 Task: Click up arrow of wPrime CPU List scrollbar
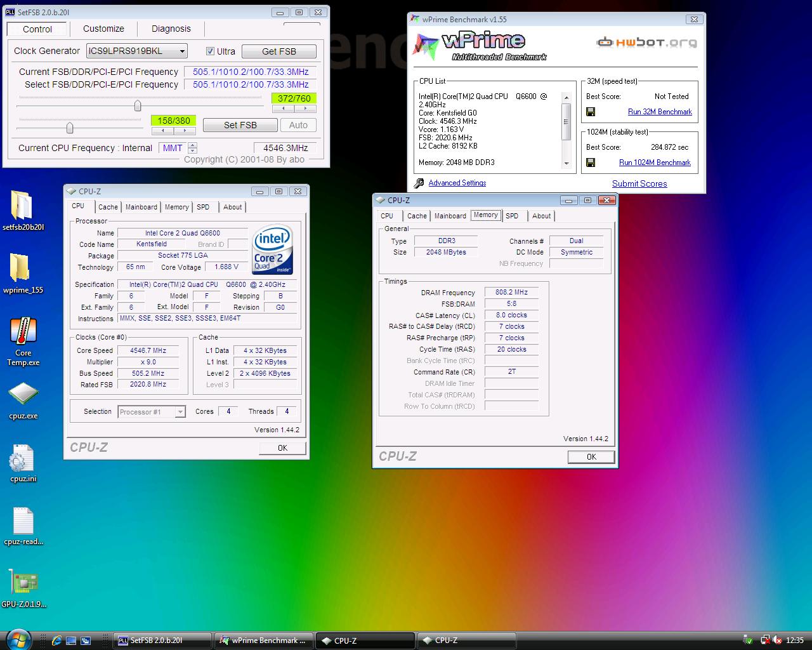point(566,97)
